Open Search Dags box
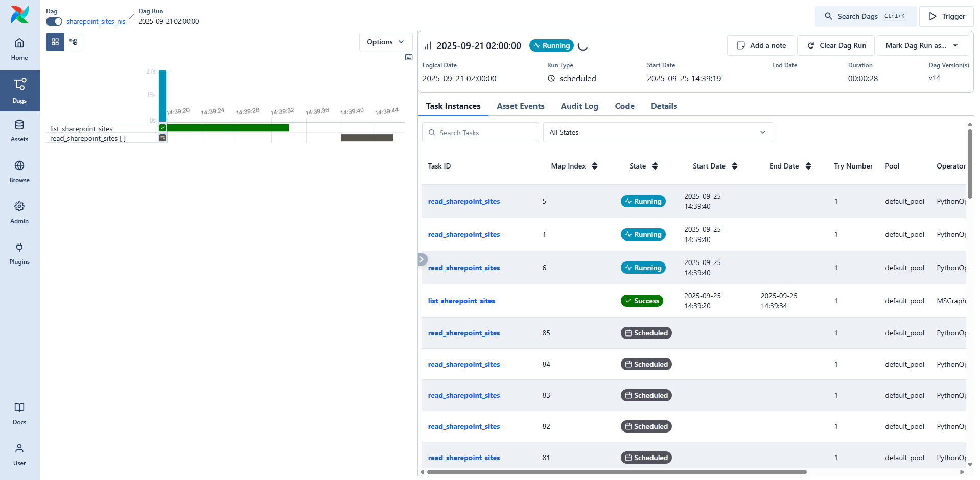This screenshot has height=480, width=980. pyautogui.click(x=866, y=16)
